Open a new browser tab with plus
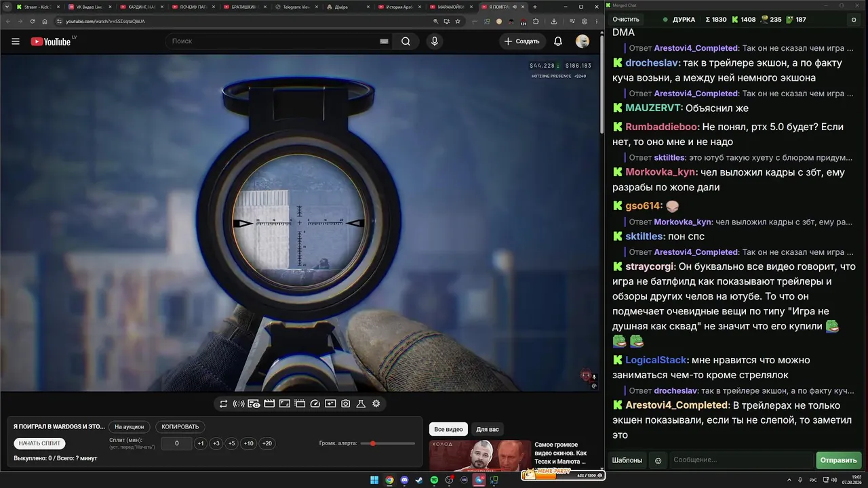 pyautogui.click(x=535, y=7)
